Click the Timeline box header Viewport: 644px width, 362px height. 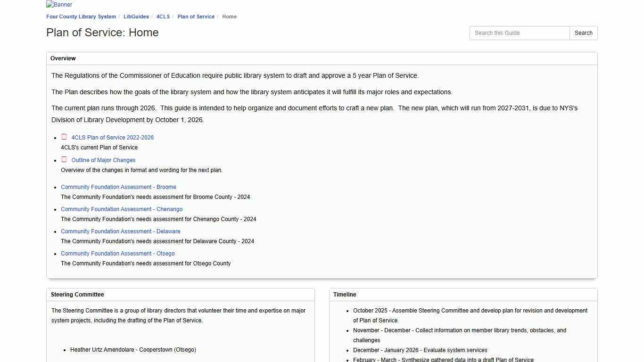(345, 294)
